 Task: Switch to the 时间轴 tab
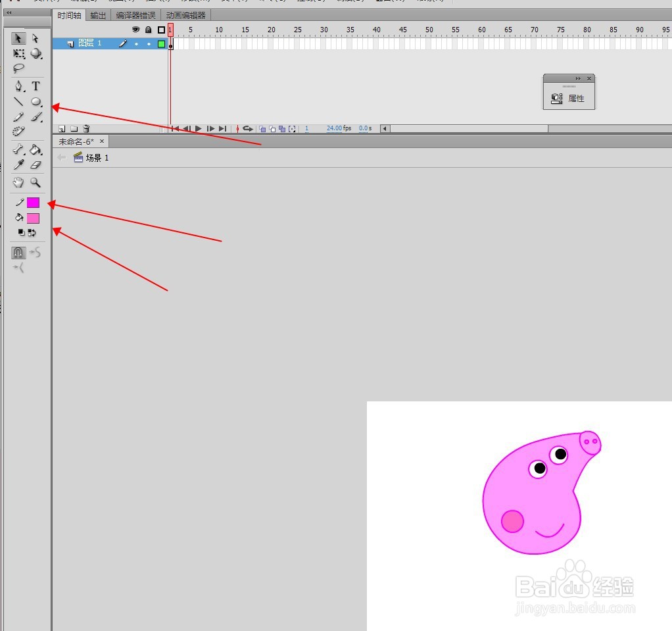[69, 15]
